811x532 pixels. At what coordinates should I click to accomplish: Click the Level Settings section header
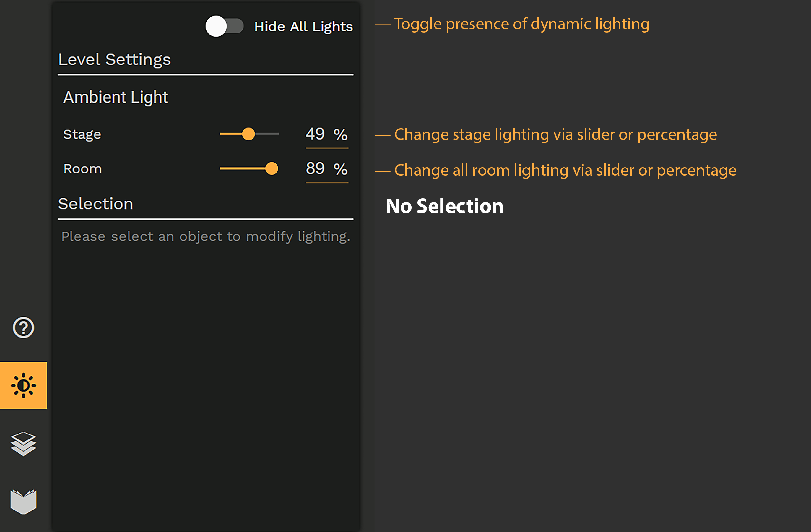click(x=115, y=60)
